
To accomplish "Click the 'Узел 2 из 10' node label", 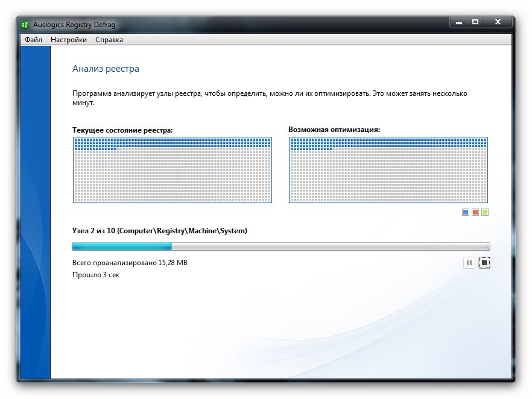I will click(159, 231).
